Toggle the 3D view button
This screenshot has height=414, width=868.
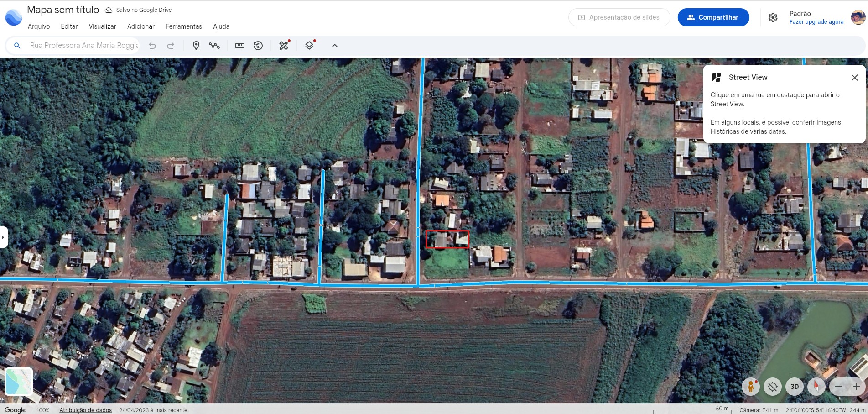(x=794, y=387)
